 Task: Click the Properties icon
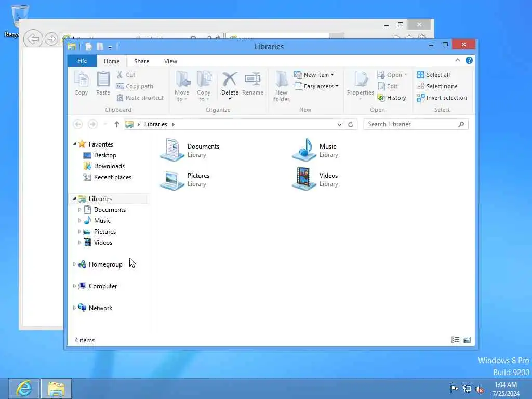(x=361, y=84)
